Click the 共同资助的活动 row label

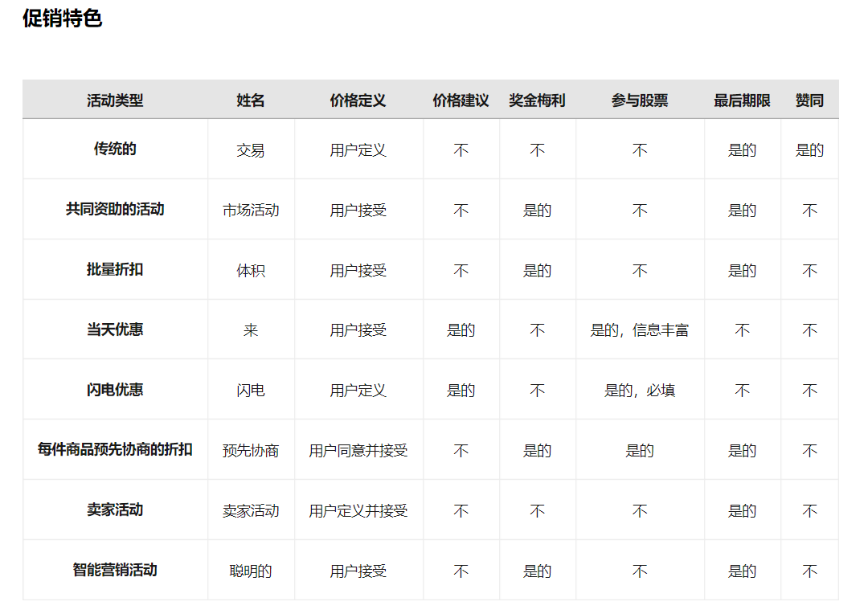point(115,209)
